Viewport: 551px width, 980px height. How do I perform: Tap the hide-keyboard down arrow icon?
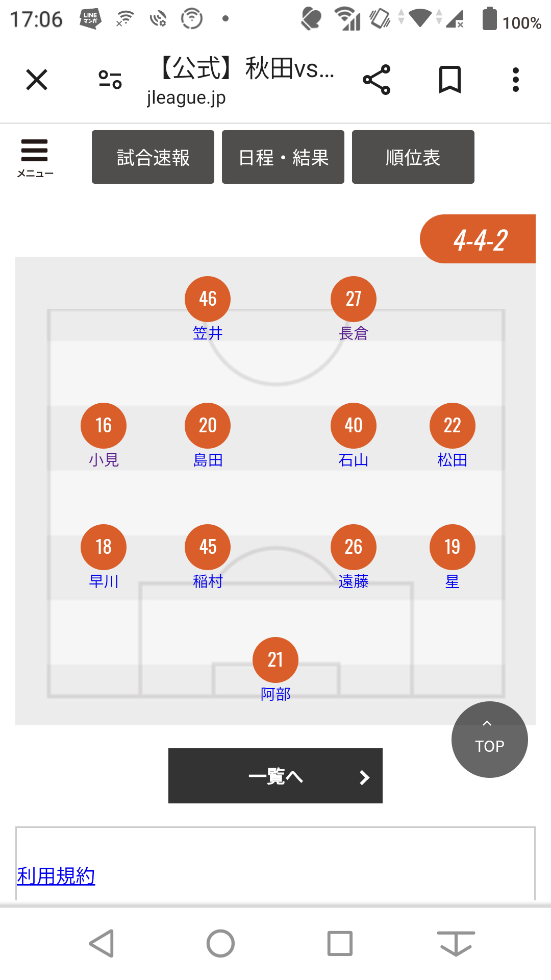pyautogui.click(x=456, y=943)
